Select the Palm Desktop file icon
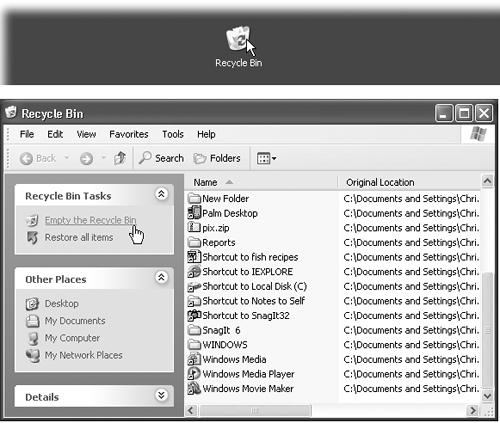500x423 pixels. 194,213
